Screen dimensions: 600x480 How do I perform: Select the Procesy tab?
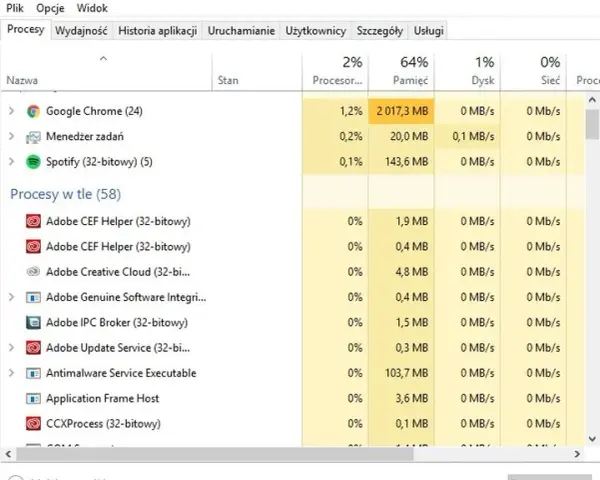pos(26,29)
